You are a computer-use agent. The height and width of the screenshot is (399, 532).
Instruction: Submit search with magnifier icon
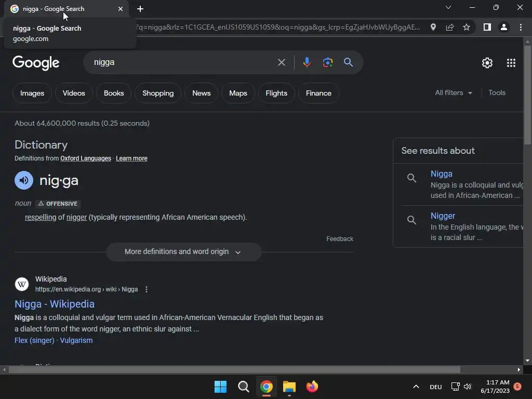[348, 62]
